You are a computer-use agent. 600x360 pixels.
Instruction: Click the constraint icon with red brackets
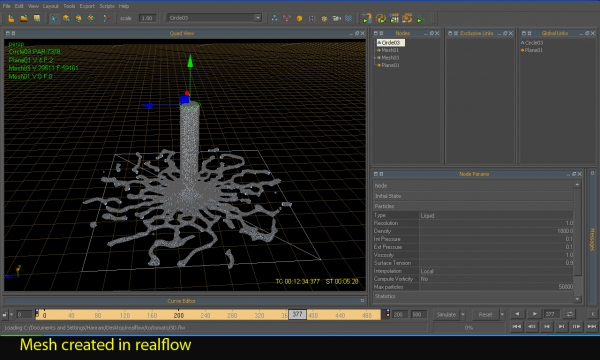[312, 18]
